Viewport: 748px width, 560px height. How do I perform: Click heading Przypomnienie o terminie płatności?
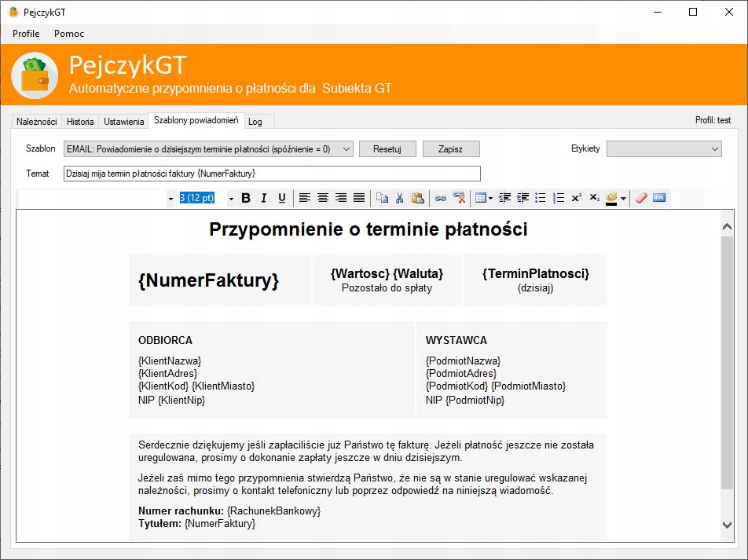(x=368, y=229)
